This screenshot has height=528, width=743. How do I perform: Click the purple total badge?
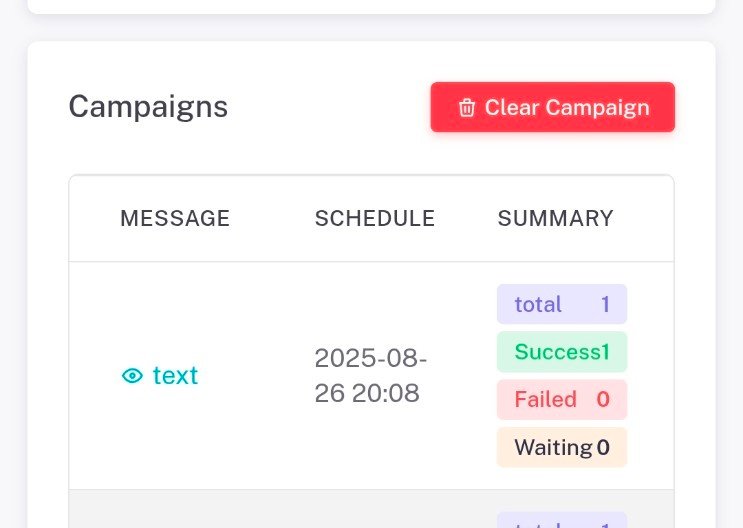click(561, 304)
